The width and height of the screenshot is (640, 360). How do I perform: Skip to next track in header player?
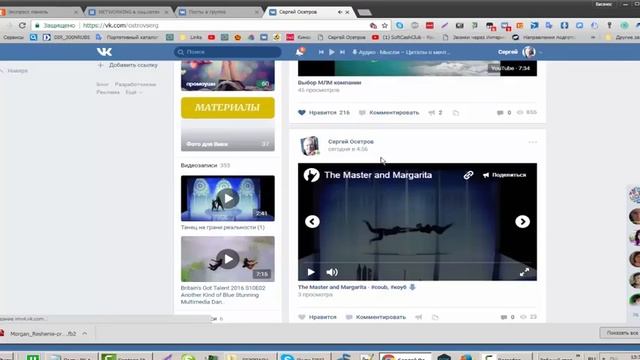pyautogui.click(x=342, y=52)
